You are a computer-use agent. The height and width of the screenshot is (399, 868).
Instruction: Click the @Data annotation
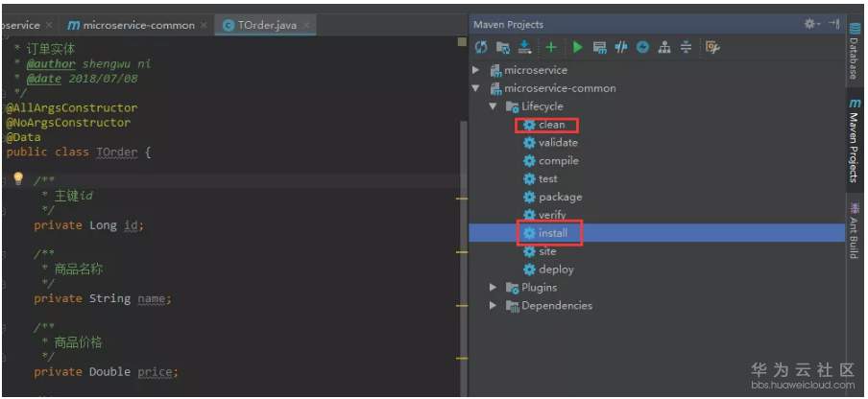click(x=23, y=137)
